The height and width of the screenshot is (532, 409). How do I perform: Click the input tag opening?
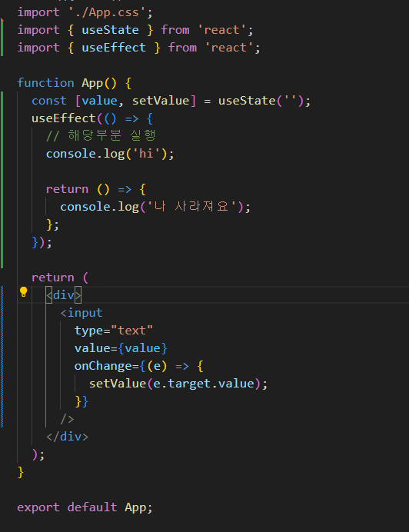coord(81,313)
